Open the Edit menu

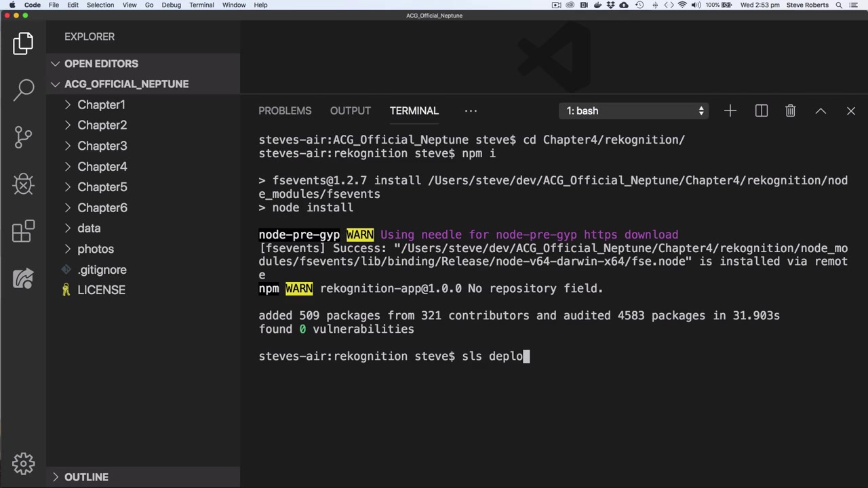tap(73, 5)
